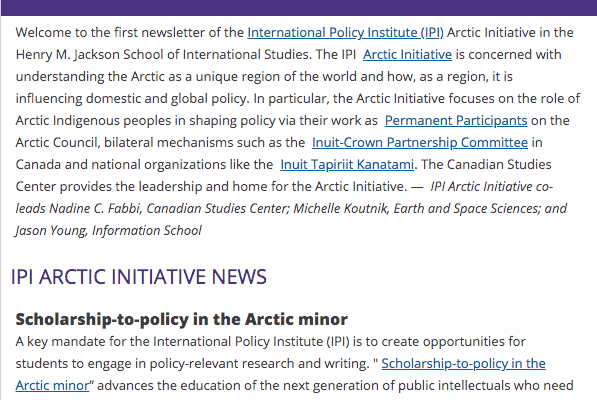Image resolution: width=597 pixels, height=400 pixels.
Task: Open the 'Scholarship-to-policy in the' link text
Action: click(x=463, y=363)
